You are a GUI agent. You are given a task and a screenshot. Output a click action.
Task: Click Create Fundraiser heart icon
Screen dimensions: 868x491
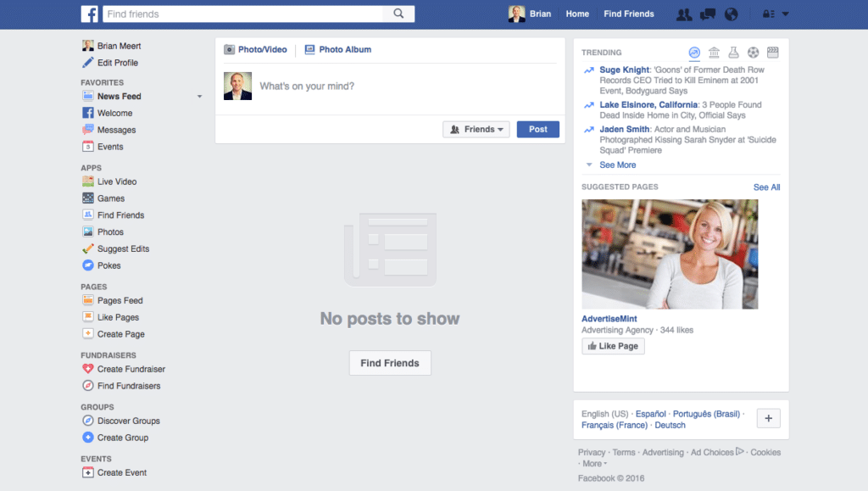[87, 369]
